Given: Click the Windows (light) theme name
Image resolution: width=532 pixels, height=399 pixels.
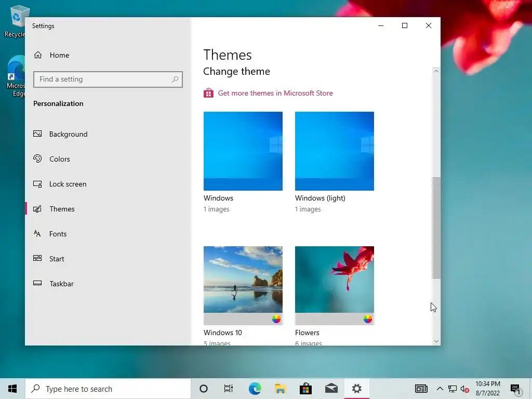Looking at the screenshot, I should click(x=320, y=198).
